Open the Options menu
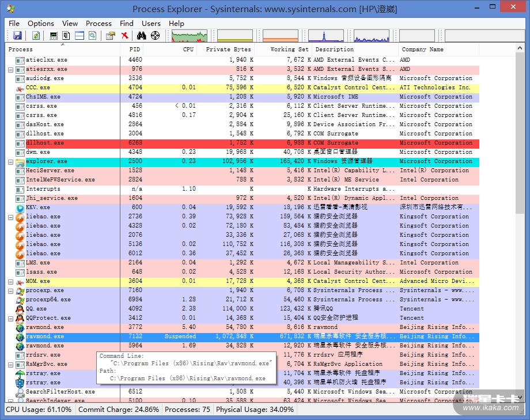The image size is (530, 420). pyautogui.click(x=41, y=24)
